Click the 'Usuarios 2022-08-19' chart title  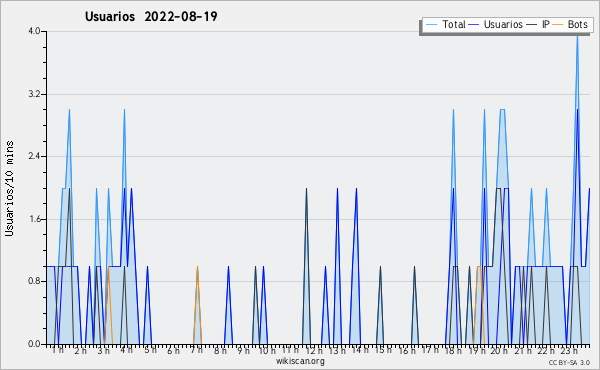[x=151, y=17]
